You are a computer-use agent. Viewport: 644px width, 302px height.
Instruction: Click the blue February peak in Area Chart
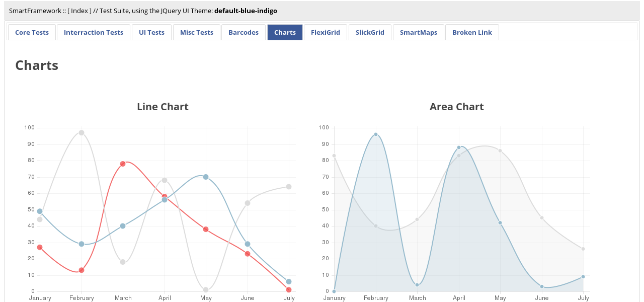click(376, 134)
